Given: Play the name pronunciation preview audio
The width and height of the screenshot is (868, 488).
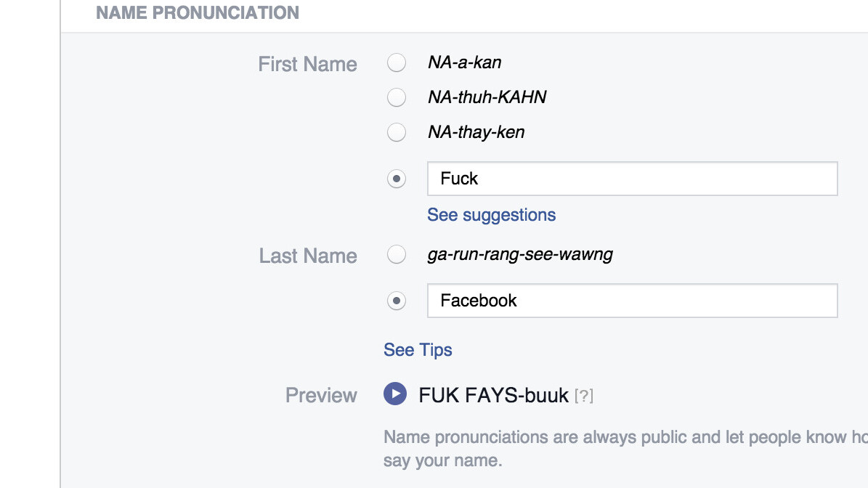Looking at the screenshot, I should pos(395,394).
